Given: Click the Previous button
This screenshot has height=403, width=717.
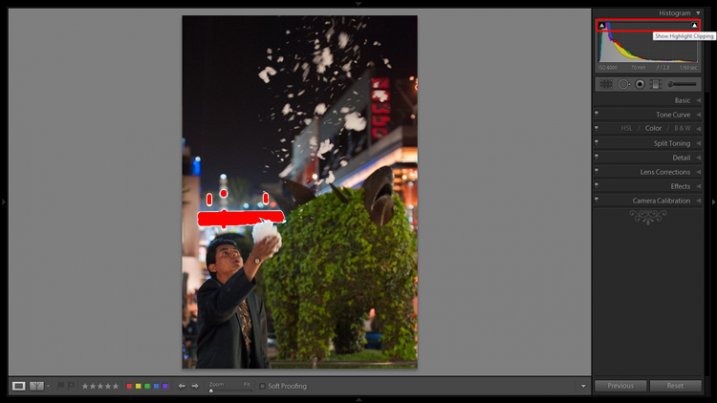Looking at the screenshot, I should [620, 386].
